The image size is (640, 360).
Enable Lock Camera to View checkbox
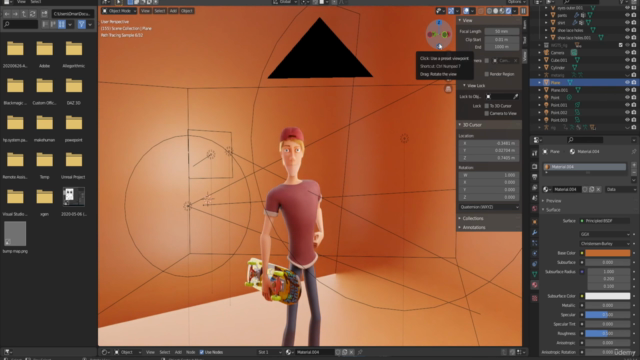tap(487, 113)
